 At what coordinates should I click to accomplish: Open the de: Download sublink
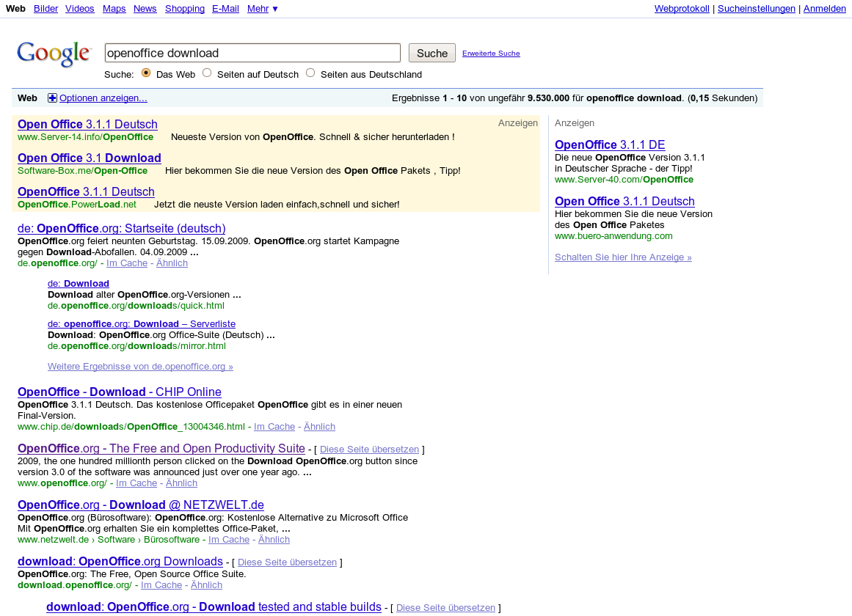[79, 284]
